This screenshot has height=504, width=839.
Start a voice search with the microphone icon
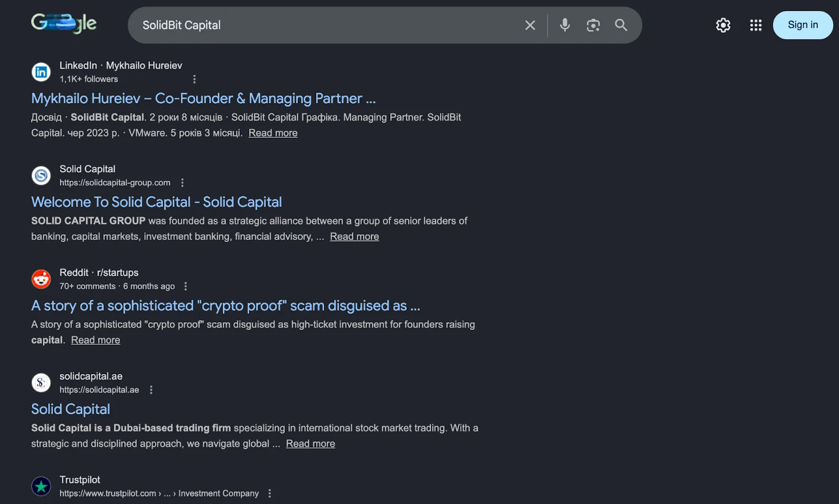point(564,25)
